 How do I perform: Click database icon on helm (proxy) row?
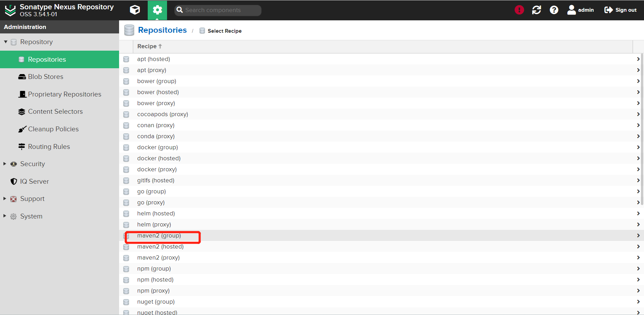(126, 225)
